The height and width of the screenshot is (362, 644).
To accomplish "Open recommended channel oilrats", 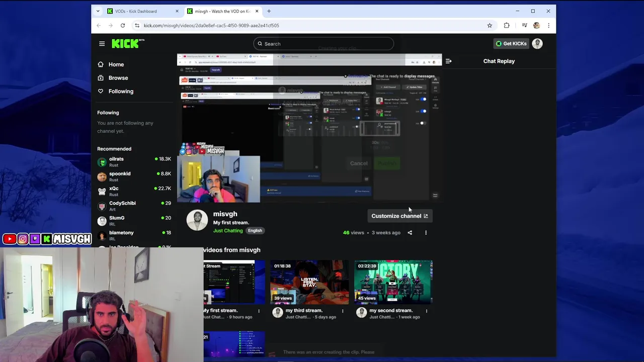I will [x=134, y=162].
